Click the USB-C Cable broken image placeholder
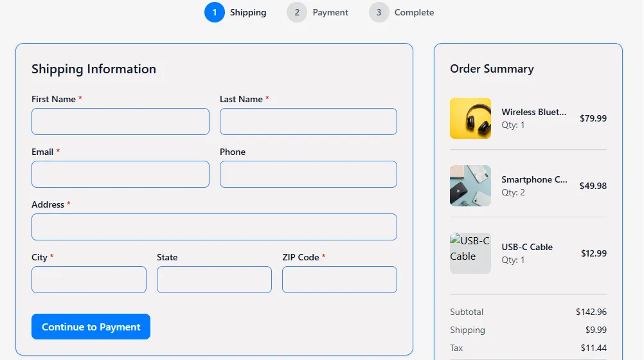 tap(470, 253)
